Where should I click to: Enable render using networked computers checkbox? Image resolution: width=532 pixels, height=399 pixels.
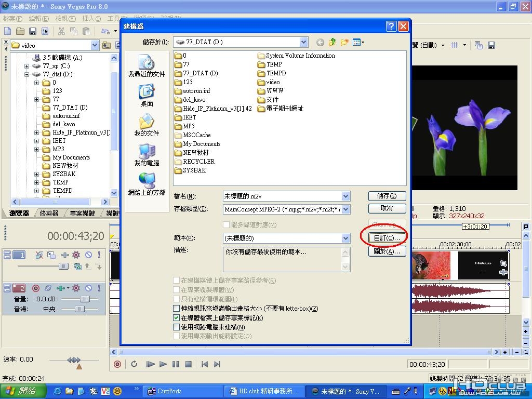pos(176,327)
